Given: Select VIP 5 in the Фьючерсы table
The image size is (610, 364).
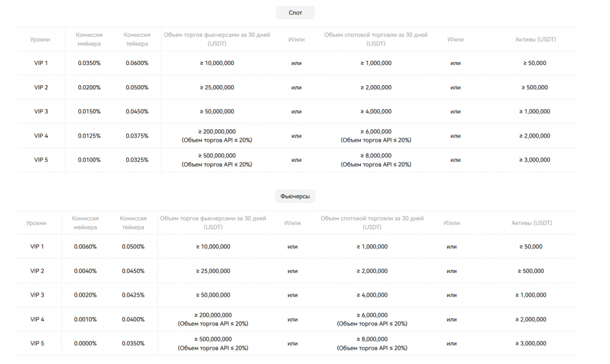Looking at the screenshot, I should tap(38, 343).
